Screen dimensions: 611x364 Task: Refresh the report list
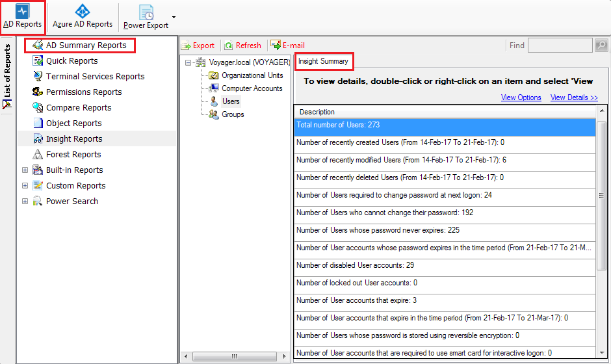tap(242, 45)
